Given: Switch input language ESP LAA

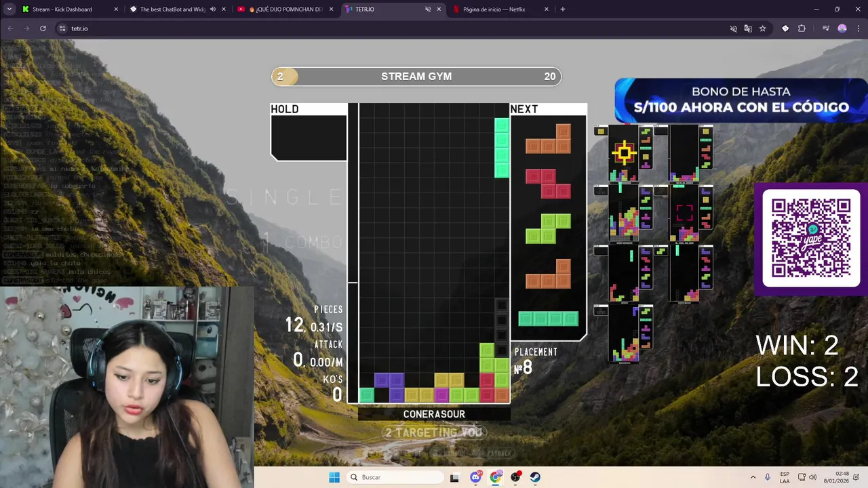Looking at the screenshot, I should 785,477.
